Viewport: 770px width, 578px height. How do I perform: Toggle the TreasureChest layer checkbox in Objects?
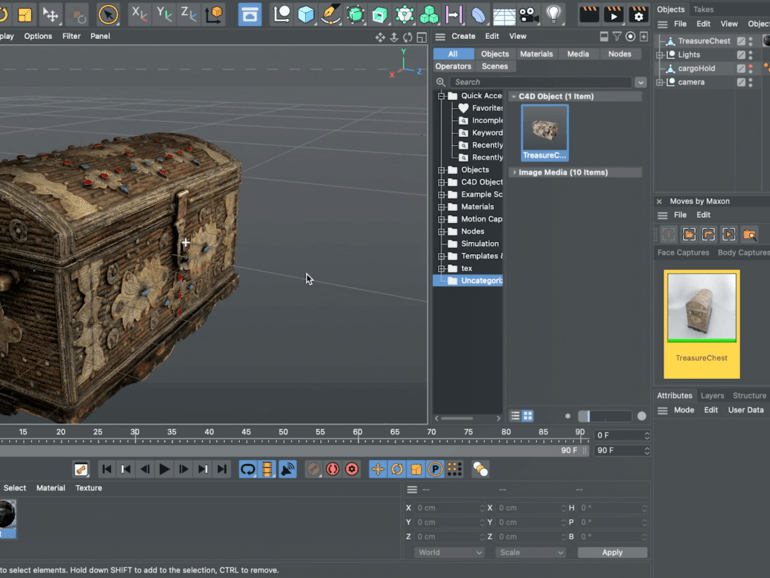(x=741, y=41)
